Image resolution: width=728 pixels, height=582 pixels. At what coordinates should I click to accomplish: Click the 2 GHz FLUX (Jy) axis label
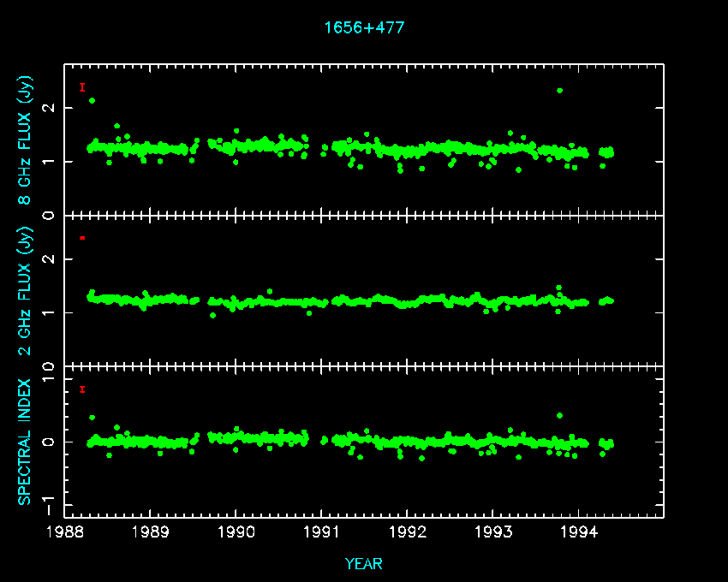(x=25, y=290)
